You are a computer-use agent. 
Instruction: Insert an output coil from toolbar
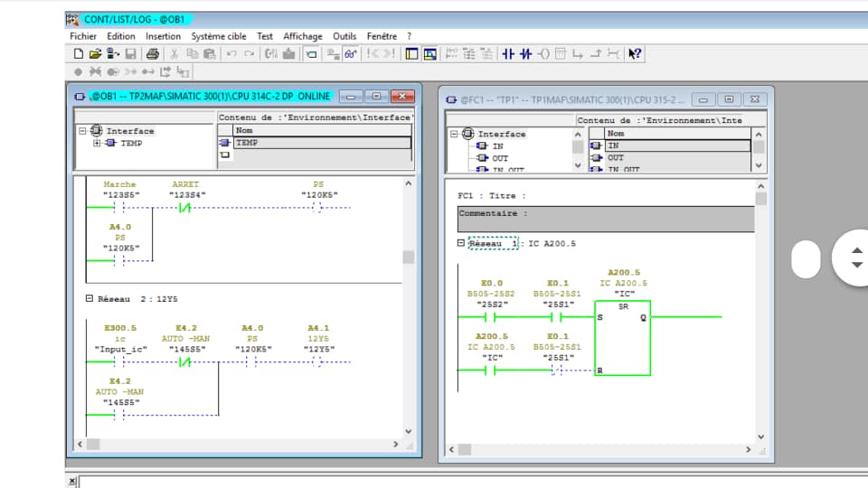pos(543,54)
